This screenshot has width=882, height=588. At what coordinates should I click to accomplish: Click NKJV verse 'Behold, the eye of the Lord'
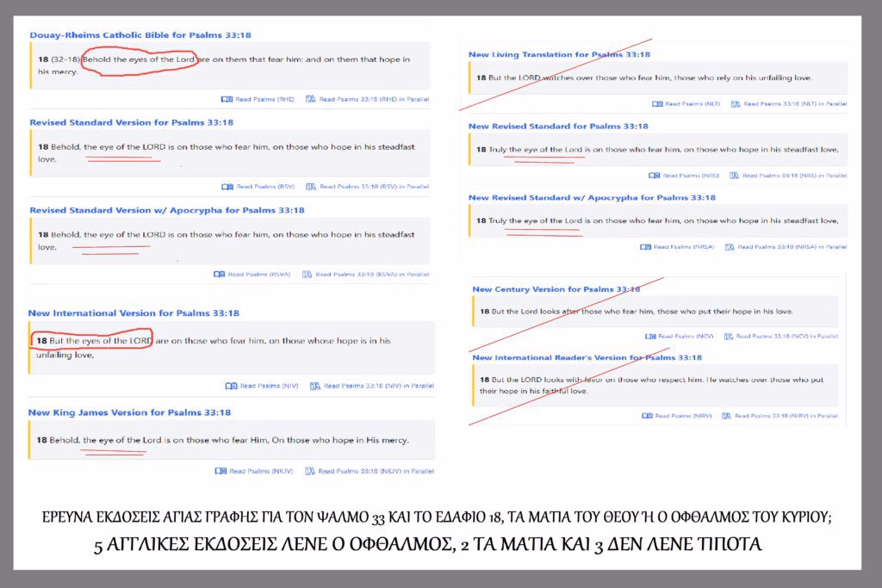click(x=105, y=440)
